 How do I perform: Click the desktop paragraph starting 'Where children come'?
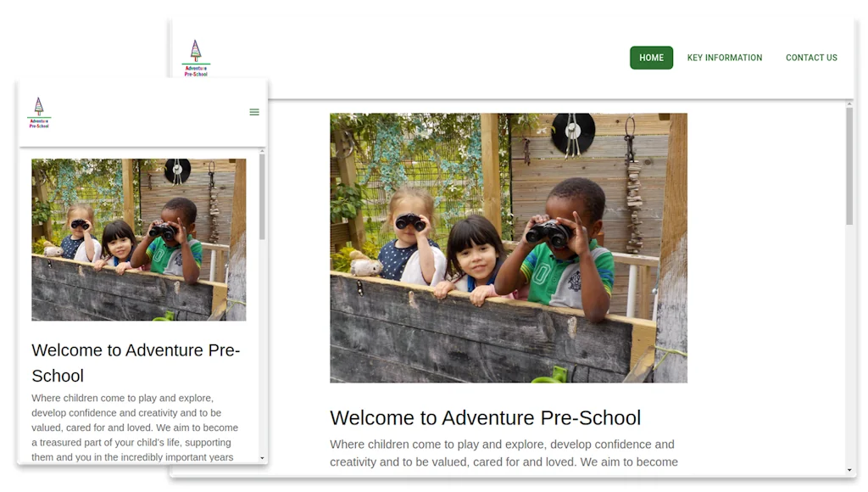[x=504, y=453]
